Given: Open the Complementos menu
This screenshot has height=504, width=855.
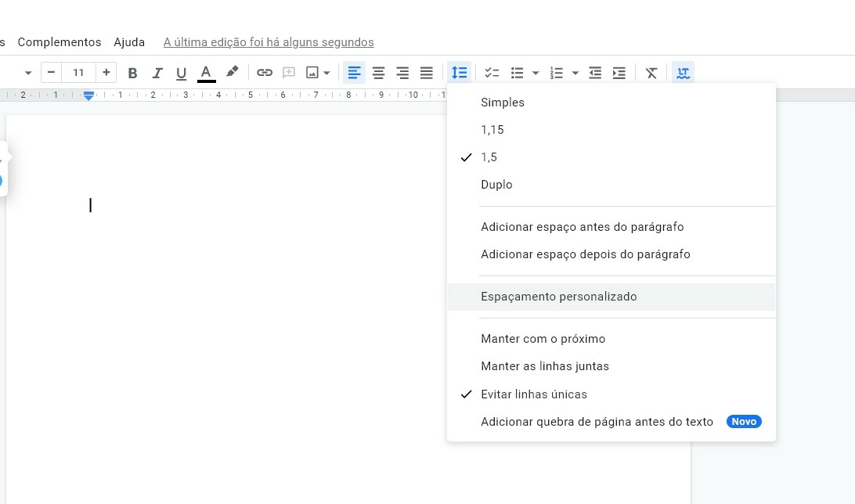Looking at the screenshot, I should coord(60,42).
